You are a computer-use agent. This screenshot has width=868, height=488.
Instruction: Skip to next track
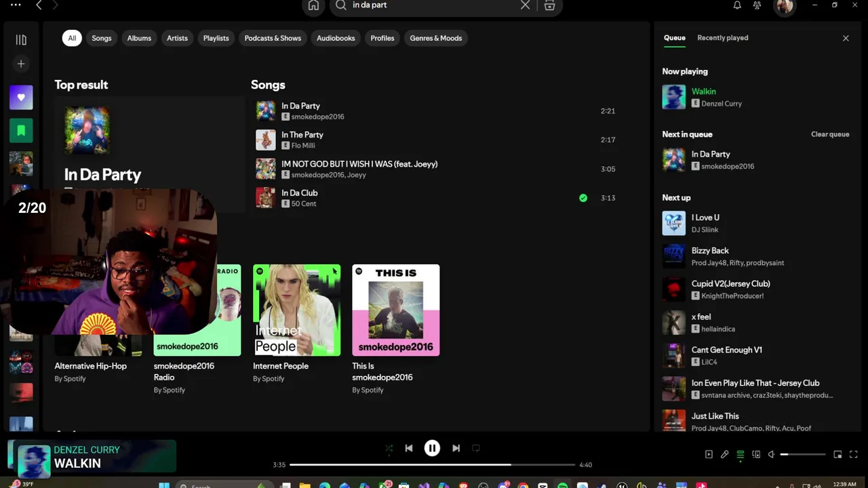456,448
